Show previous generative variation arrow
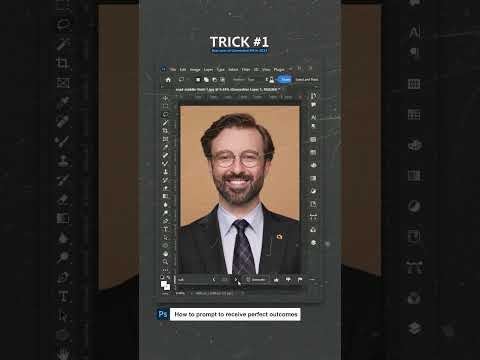This screenshot has height=360, width=480. [x=214, y=279]
